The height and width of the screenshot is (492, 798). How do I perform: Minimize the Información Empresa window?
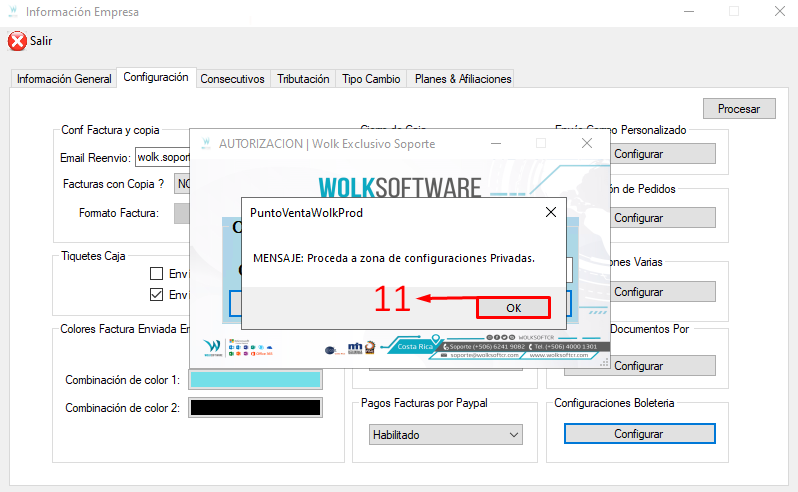(x=689, y=11)
